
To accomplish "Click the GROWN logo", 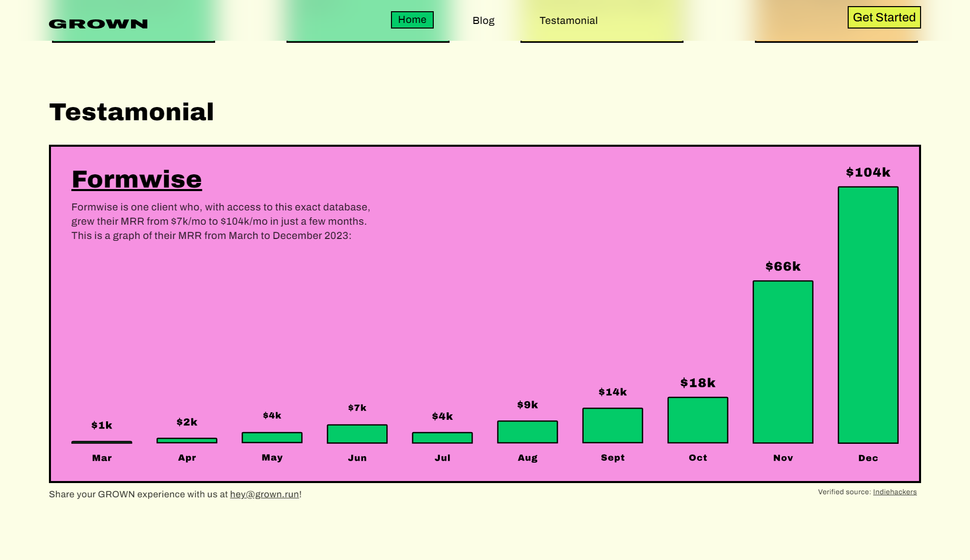I will tap(98, 24).
